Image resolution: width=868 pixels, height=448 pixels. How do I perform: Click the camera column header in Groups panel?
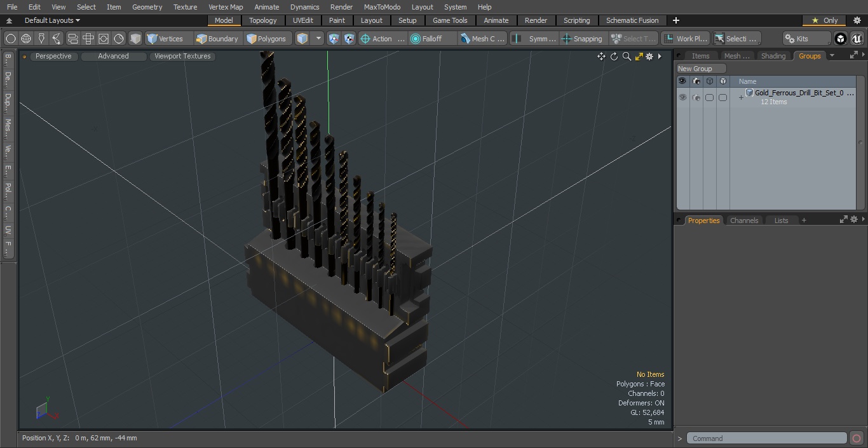(x=696, y=81)
